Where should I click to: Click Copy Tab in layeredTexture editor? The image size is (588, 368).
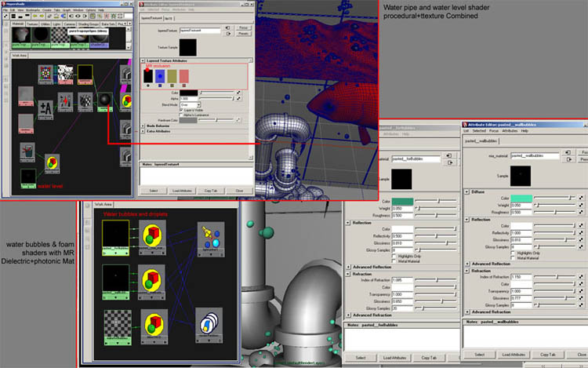[211, 191]
